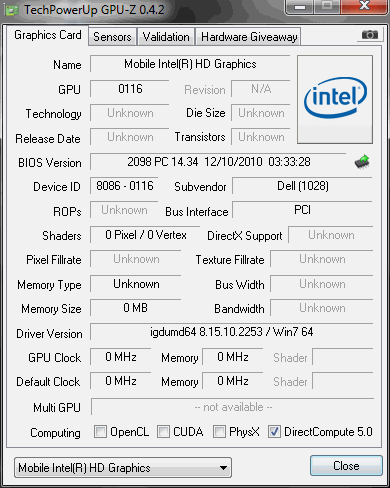Toggle the CUDA checkbox

(x=163, y=432)
